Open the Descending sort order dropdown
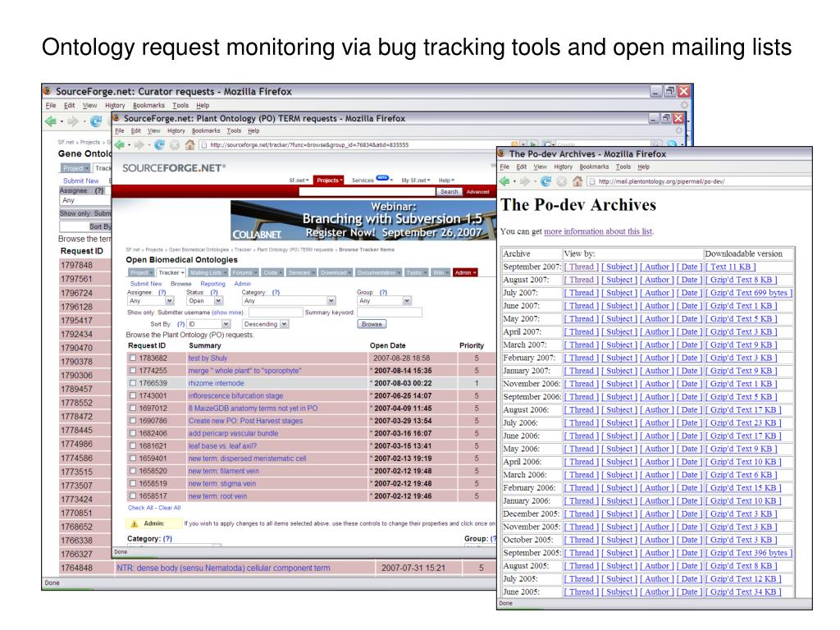The height and width of the screenshot is (630, 840). [x=266, y=324]
